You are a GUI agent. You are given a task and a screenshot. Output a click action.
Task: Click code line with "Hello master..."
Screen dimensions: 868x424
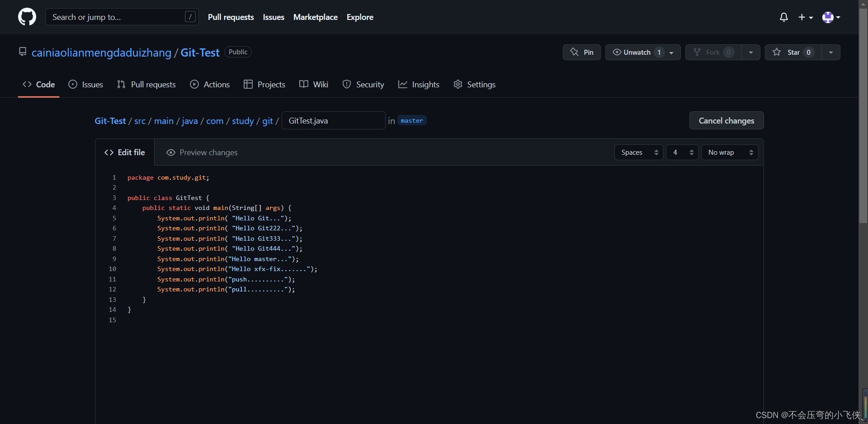[228, 259]
